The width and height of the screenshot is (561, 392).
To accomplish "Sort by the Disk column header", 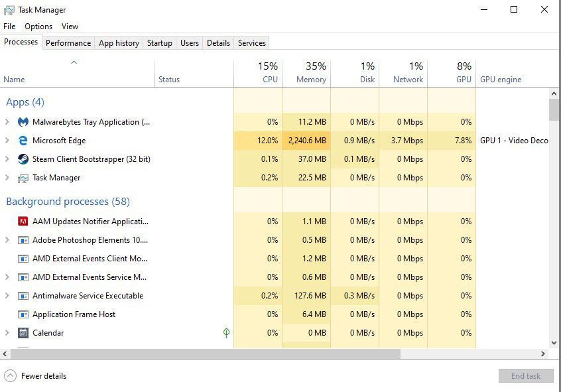I will pos(355,73).
